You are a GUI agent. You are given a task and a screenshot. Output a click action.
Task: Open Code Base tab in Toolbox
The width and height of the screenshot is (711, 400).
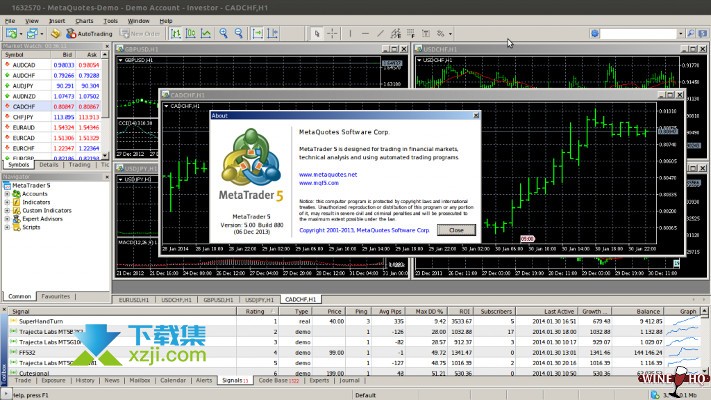click(278, 380)
